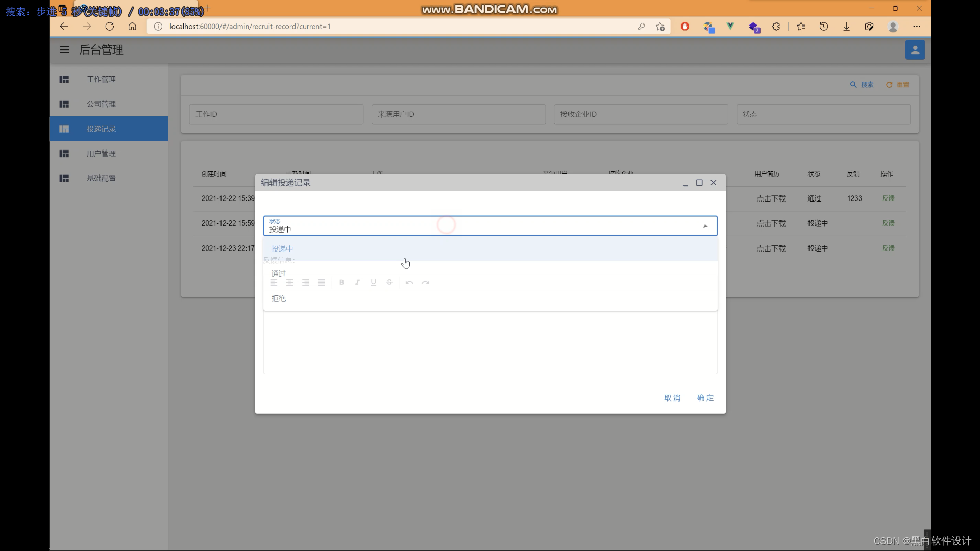Open 工作管理 in the sidebar

pos(109,79)
